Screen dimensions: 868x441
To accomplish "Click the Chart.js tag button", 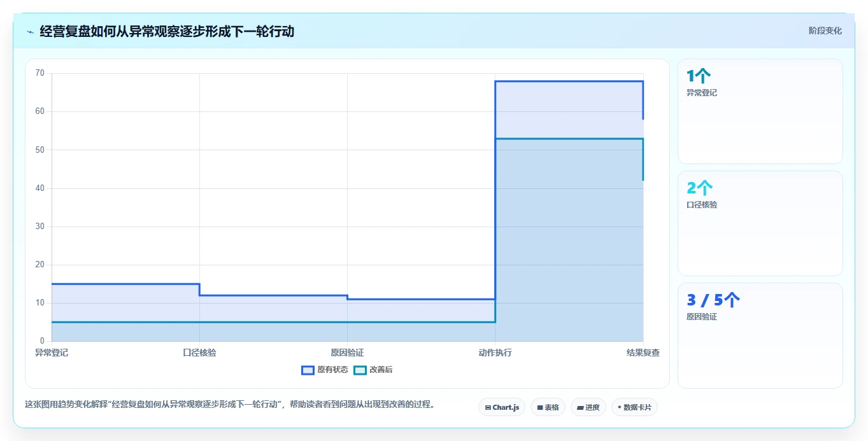I will (502, 407).
